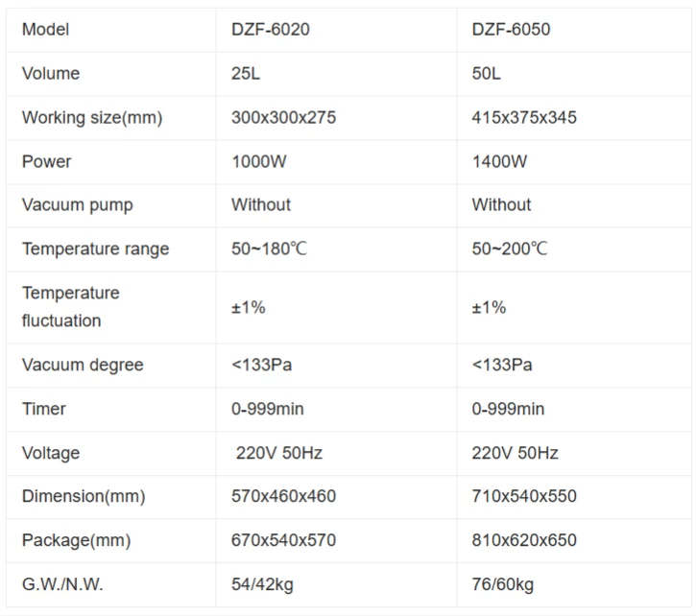The height and width of the screenshot is (616, 696).
Task: Click the dimension 570x460x460 value
Action: 283,496
